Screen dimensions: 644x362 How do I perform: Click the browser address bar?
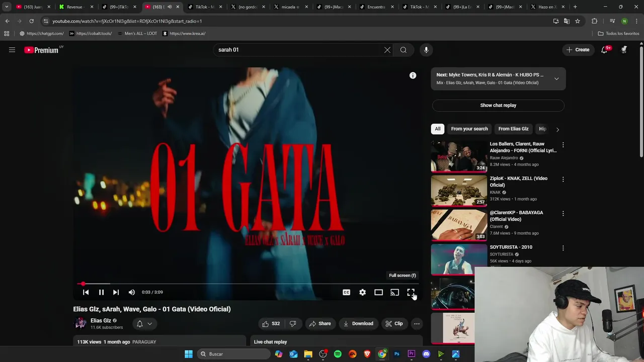point(297,21)
